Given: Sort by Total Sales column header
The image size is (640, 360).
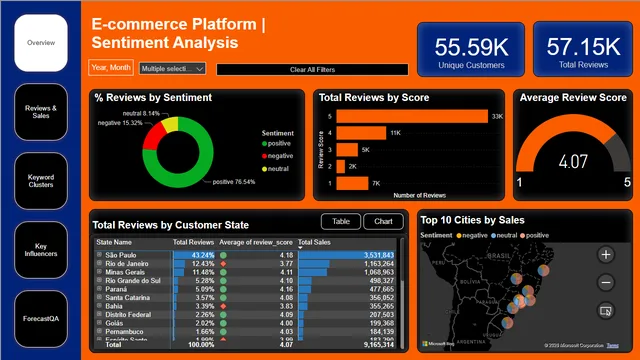Looking at the screenshot, I should (x=314, y=242).
